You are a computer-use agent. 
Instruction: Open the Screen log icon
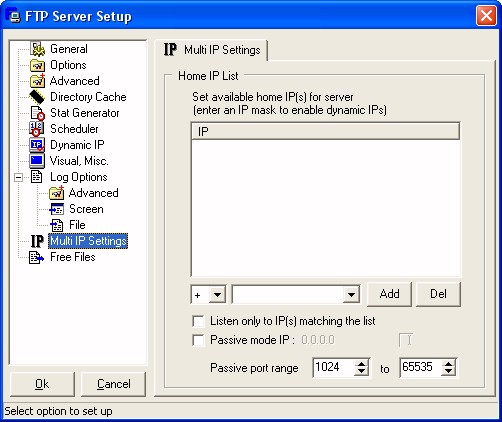click(56, 209)
